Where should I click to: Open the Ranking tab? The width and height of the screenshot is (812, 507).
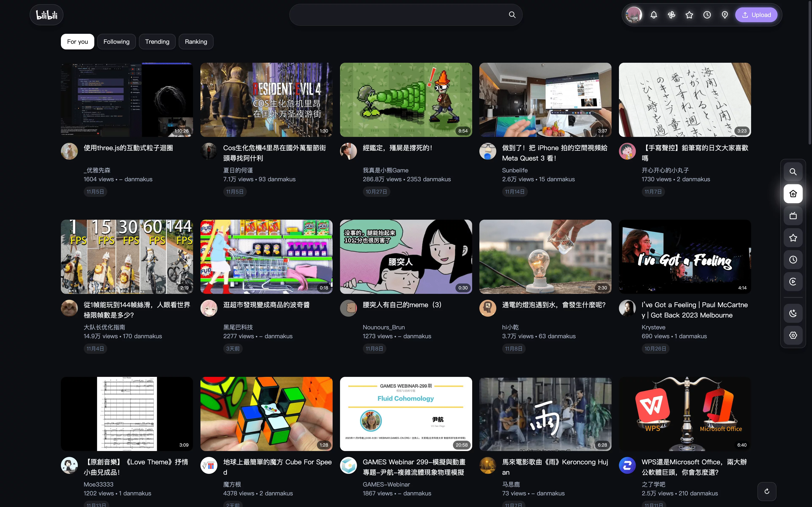coord(196,42)
